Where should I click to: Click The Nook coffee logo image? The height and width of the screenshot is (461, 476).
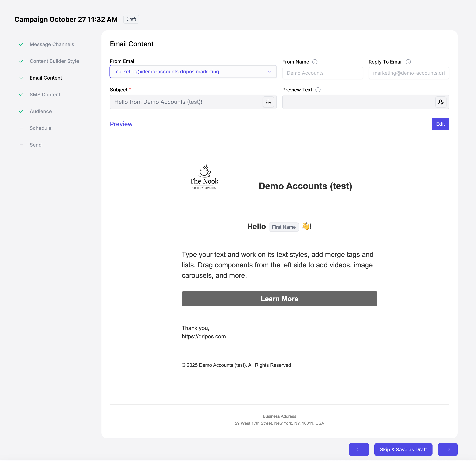(204, 177)
